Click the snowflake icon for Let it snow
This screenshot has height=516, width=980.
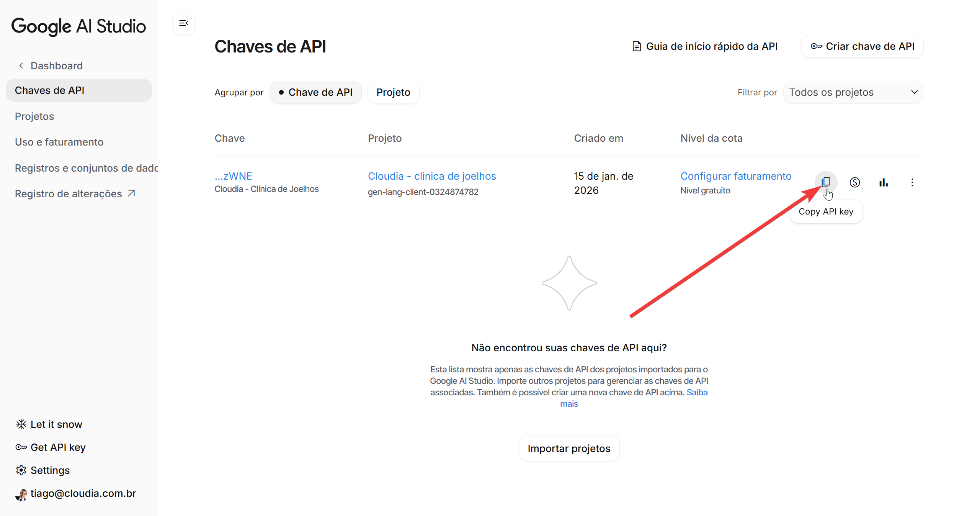21,424
